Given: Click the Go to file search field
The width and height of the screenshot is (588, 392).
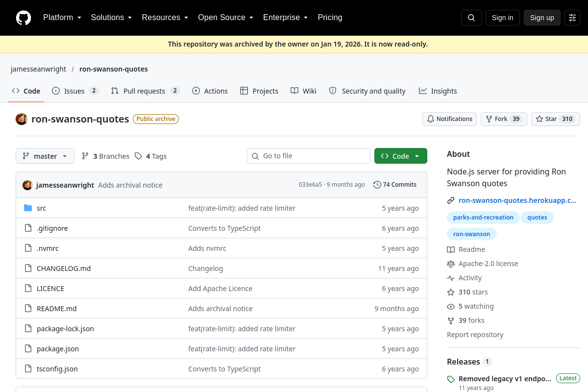Looking at the screenshot, I should pyautogui.click(x=309, y=156).
